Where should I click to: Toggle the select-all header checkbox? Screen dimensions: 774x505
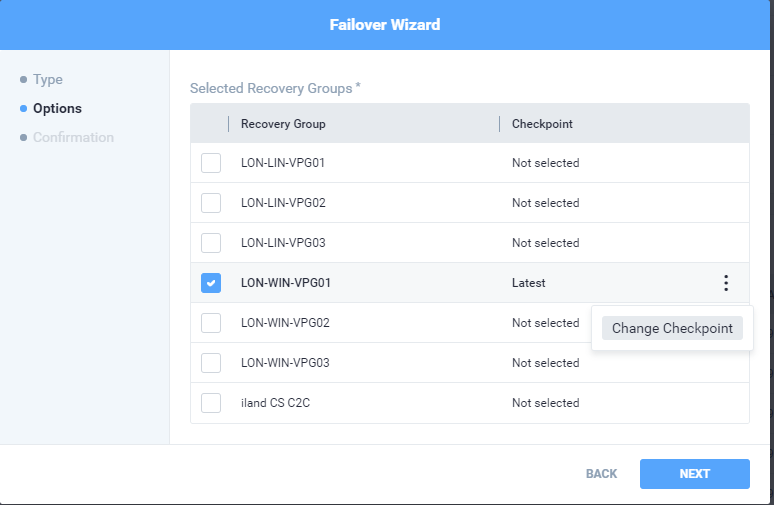tap(211, 124)
